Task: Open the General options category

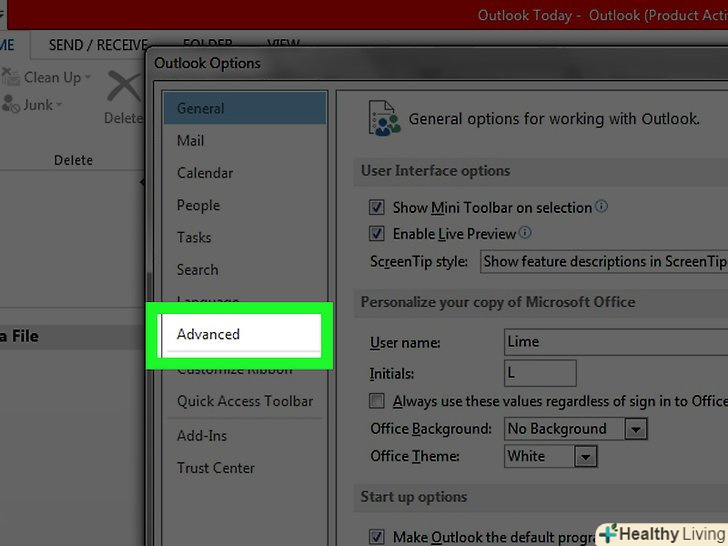Action: coord(245,108)
